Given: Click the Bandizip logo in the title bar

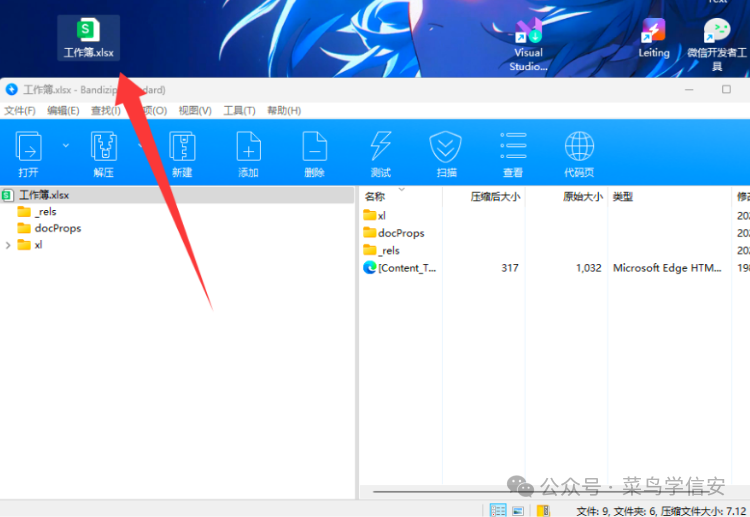Looking at the screenshot, I should tap(11, 89).
